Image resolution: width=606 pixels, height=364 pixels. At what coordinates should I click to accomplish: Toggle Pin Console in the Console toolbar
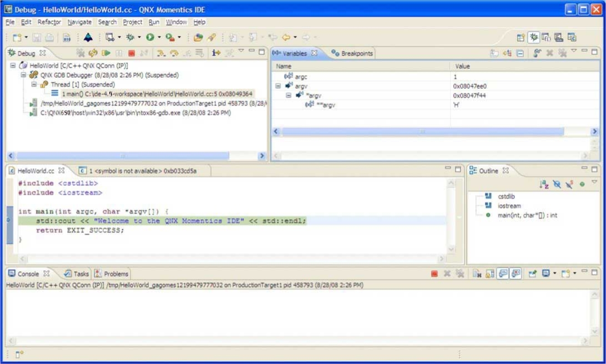533,274
